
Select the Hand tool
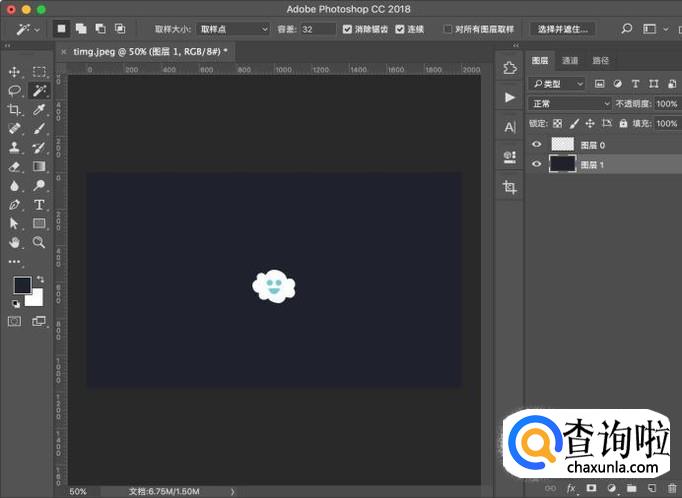[15, 242]
